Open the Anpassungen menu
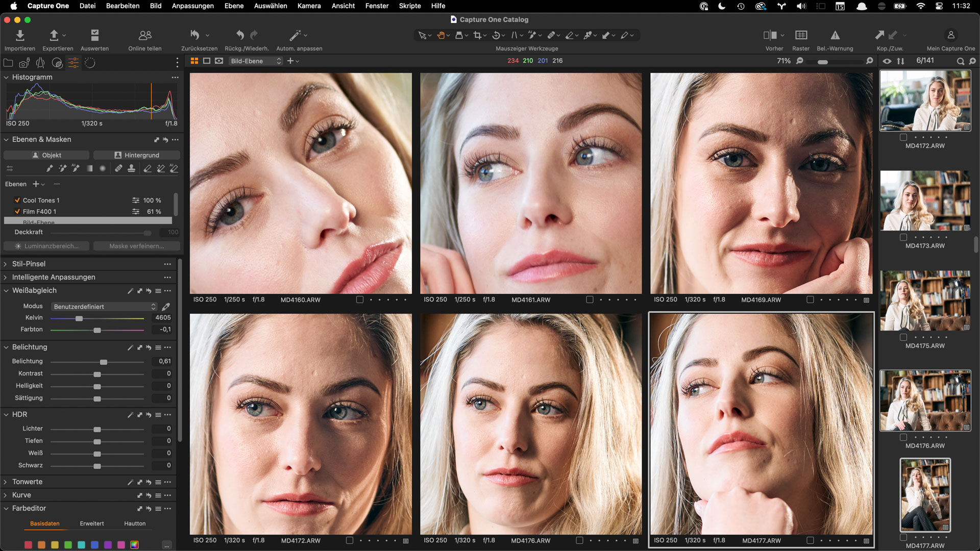Viewport: 980px width, 551px height. point(193,6)
